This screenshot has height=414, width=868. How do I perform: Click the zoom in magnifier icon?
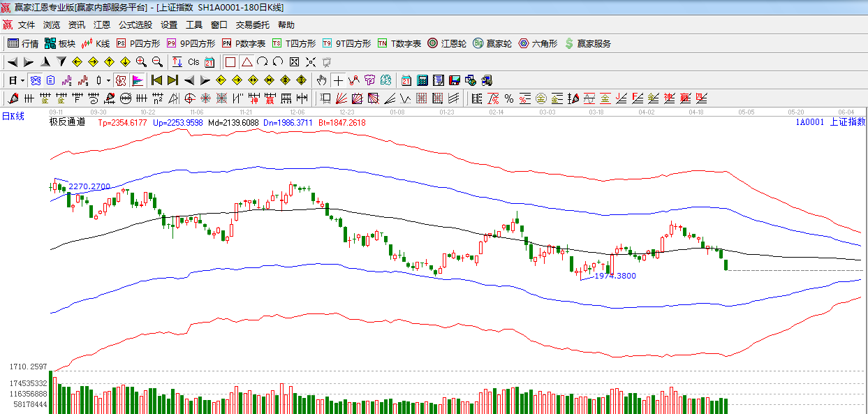141,61
